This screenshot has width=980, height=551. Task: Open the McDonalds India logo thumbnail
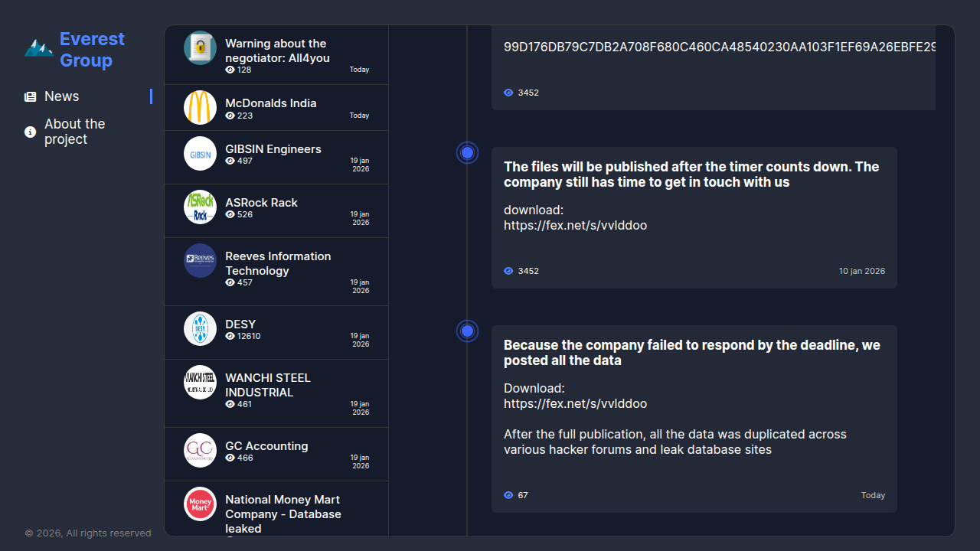[200, 107]
